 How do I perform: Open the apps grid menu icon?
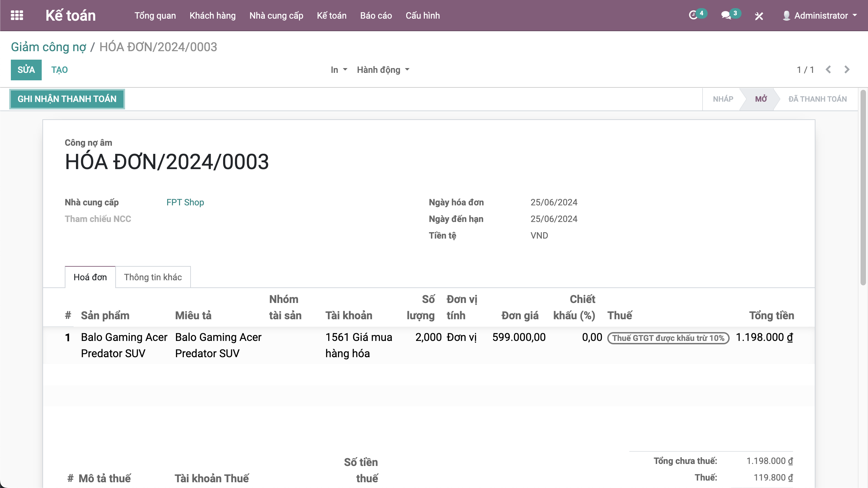point(17,15)
